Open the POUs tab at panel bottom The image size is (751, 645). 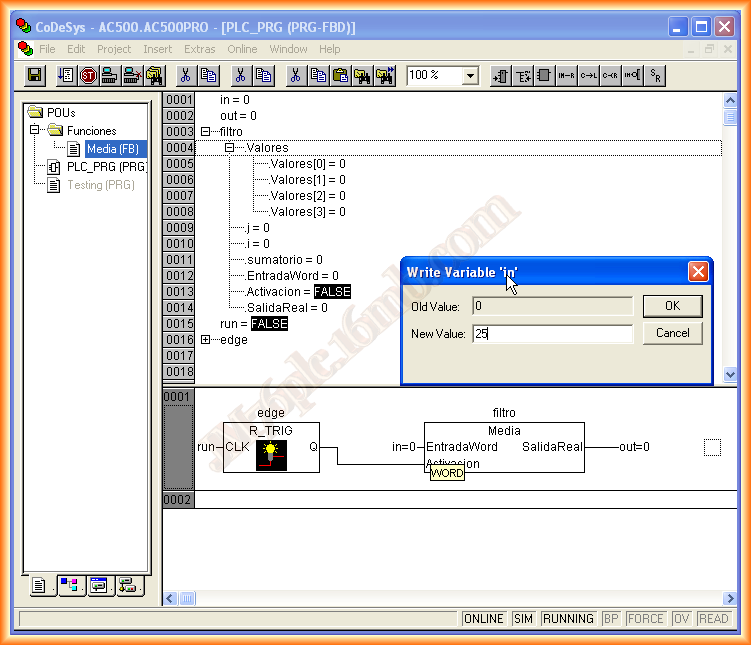point(40,587)
